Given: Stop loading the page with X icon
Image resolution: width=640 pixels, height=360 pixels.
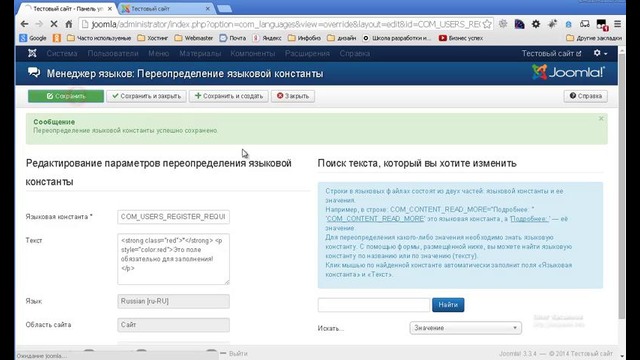Looking at the screenshot, I should [54, 24].
